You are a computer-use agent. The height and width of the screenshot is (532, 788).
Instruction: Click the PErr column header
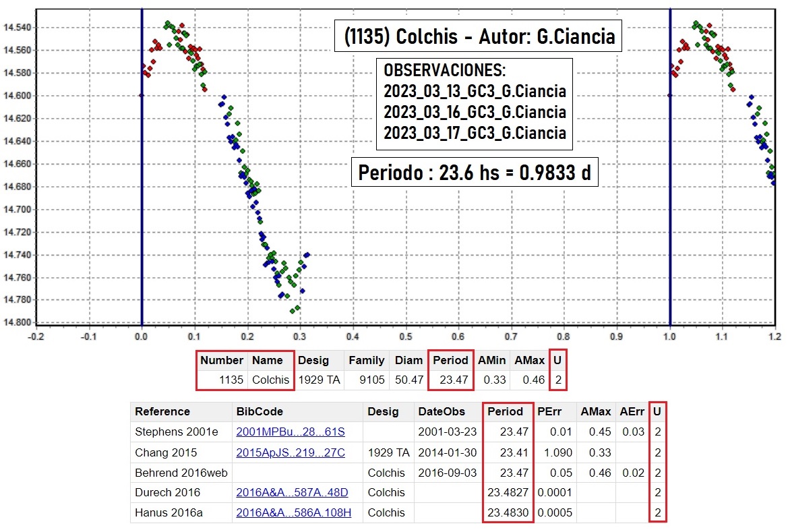click(x=554, y=411)
